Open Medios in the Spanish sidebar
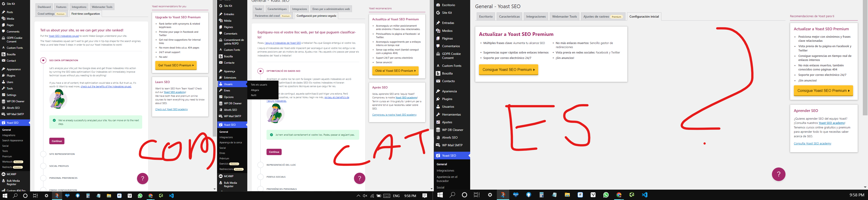 pos(447,31)
